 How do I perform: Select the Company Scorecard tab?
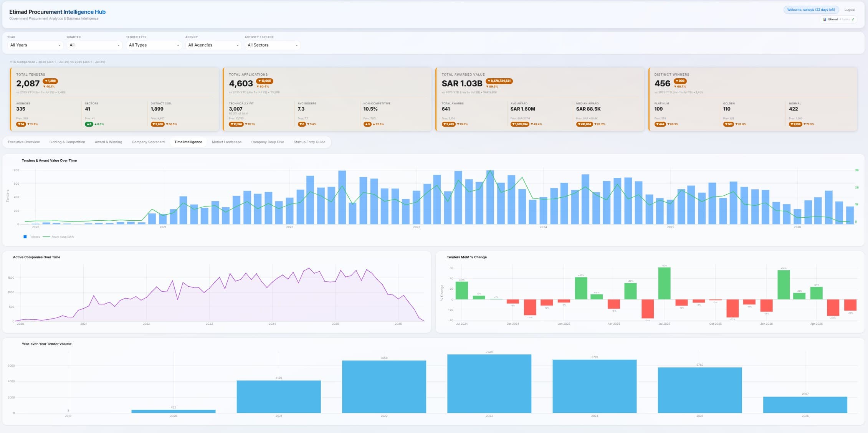point(148,142)
